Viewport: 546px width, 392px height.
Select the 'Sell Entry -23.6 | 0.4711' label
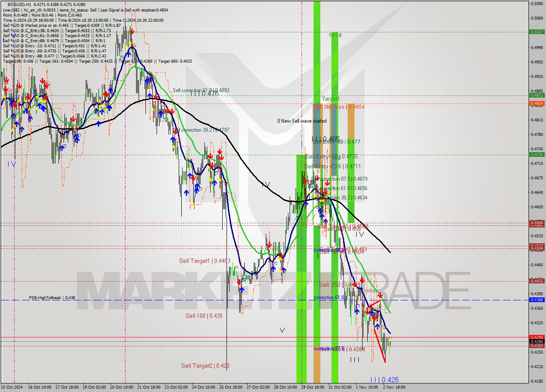(x=333, y=166)
